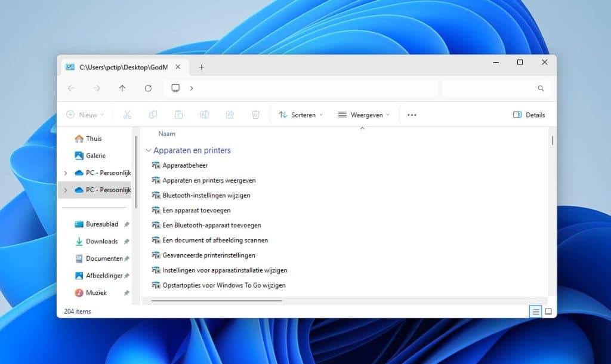Select the GodMode folder tab
Image resolution: width=611 pixels, height=364 pixels.
click(123, 67)
